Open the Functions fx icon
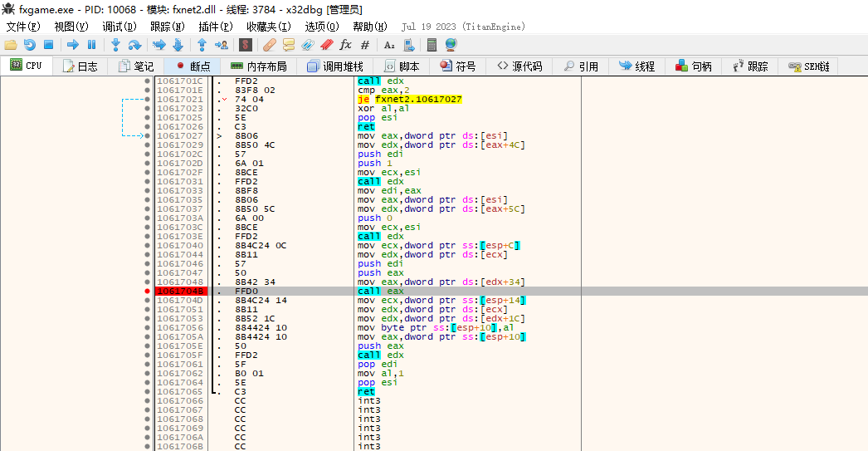 point(346,45)
